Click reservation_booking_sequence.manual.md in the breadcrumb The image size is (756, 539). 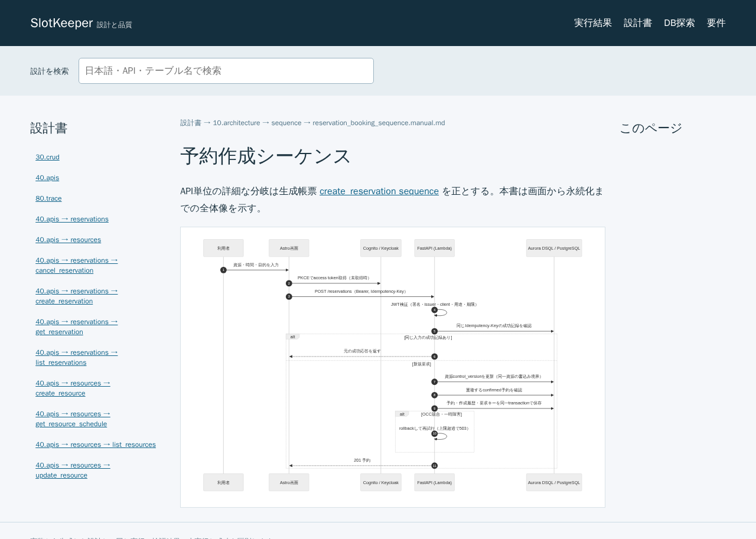click(379, 123)
